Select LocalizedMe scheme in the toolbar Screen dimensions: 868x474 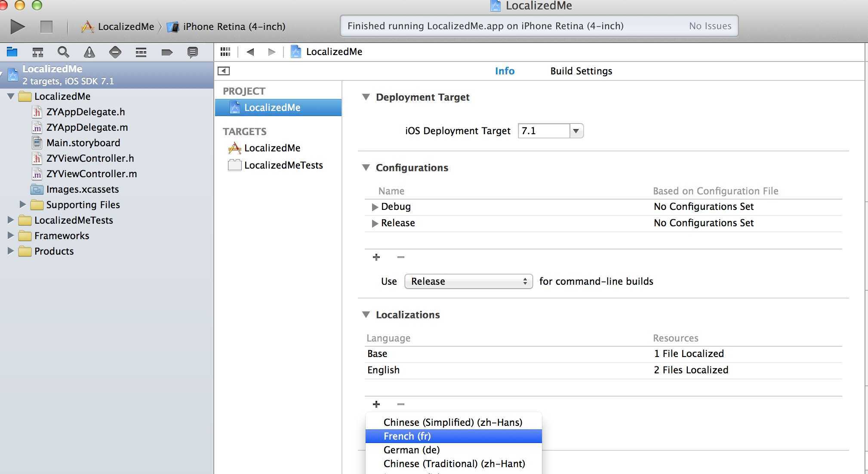117,27
